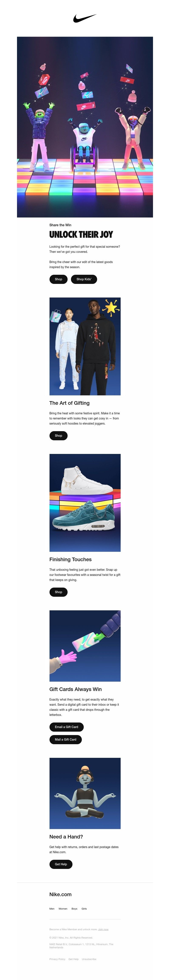This screenshot has width=170, height=980.
Task: Click the Unsubscribe footer link
Action: (89, 959)
